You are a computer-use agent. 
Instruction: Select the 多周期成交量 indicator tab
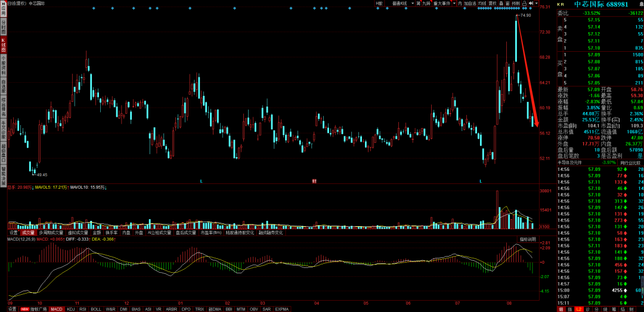click(x=51, y=232)
